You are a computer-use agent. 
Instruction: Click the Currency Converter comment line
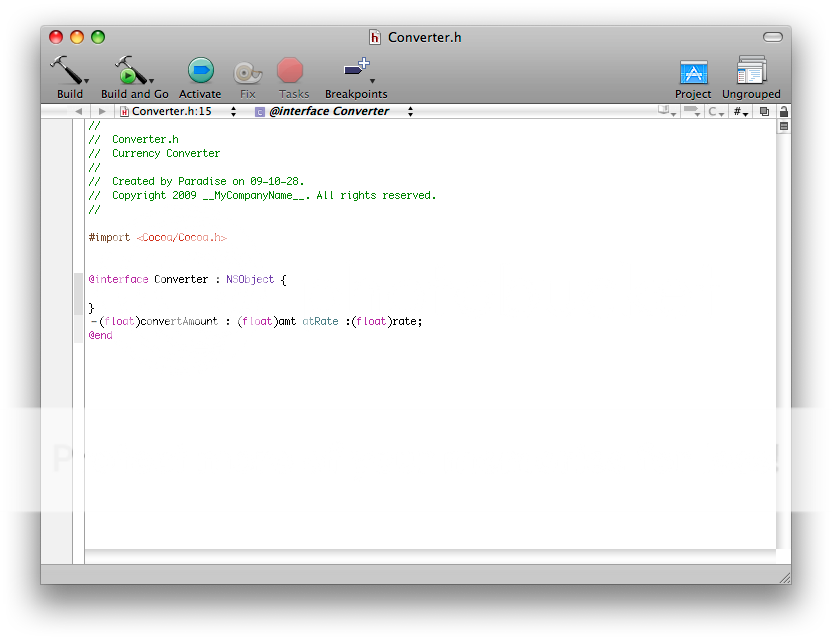154,153
